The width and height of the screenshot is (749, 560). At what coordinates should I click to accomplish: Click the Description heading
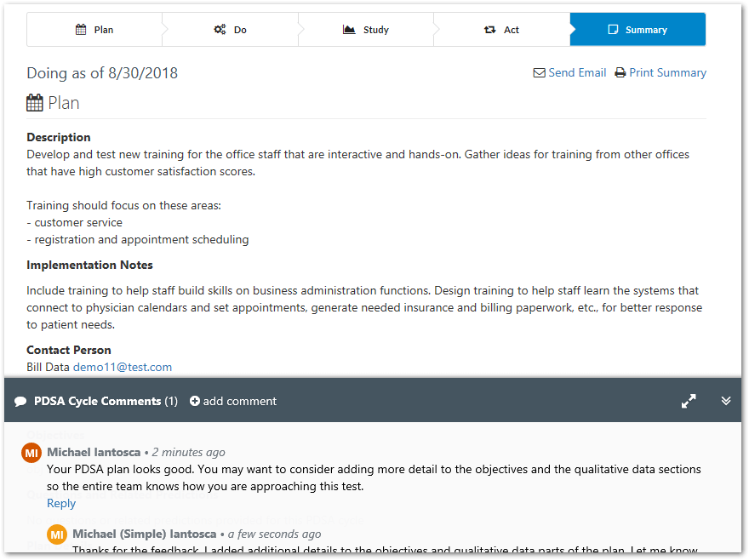pyautogui.click(x=59, y=137)
